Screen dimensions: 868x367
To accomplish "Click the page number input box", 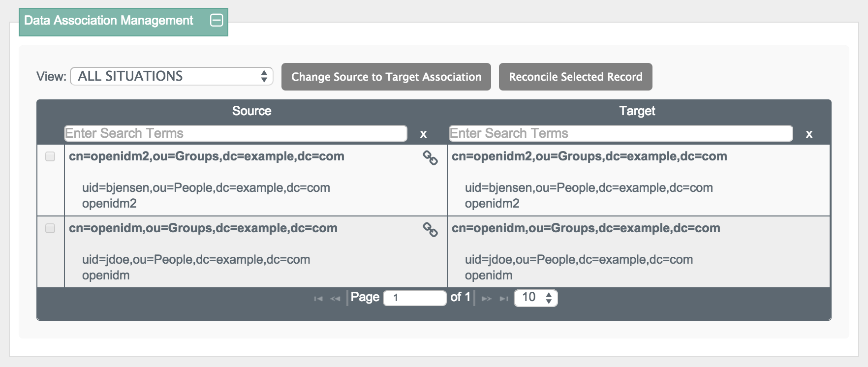I will [x=415, y=298].
